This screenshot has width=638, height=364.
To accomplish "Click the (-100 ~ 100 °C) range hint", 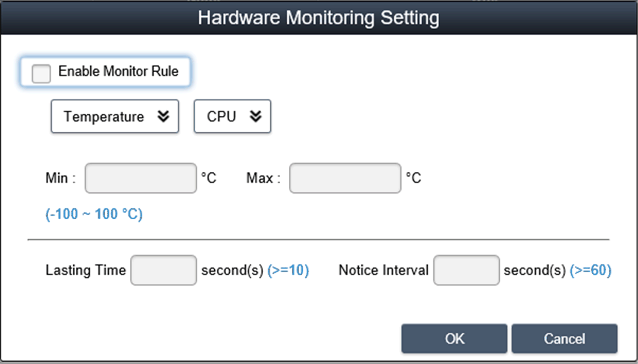I will 94,214.
